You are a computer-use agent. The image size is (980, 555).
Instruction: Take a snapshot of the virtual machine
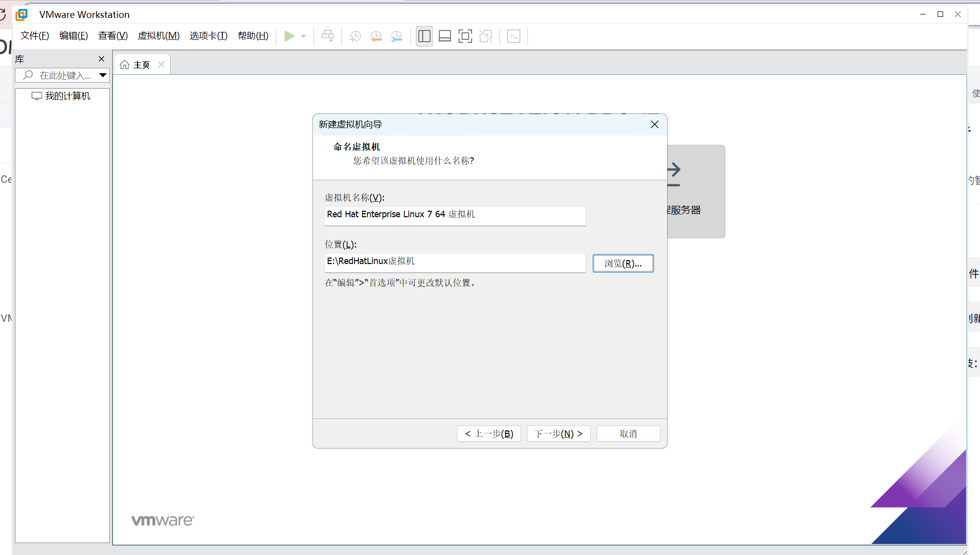[355, 36]
